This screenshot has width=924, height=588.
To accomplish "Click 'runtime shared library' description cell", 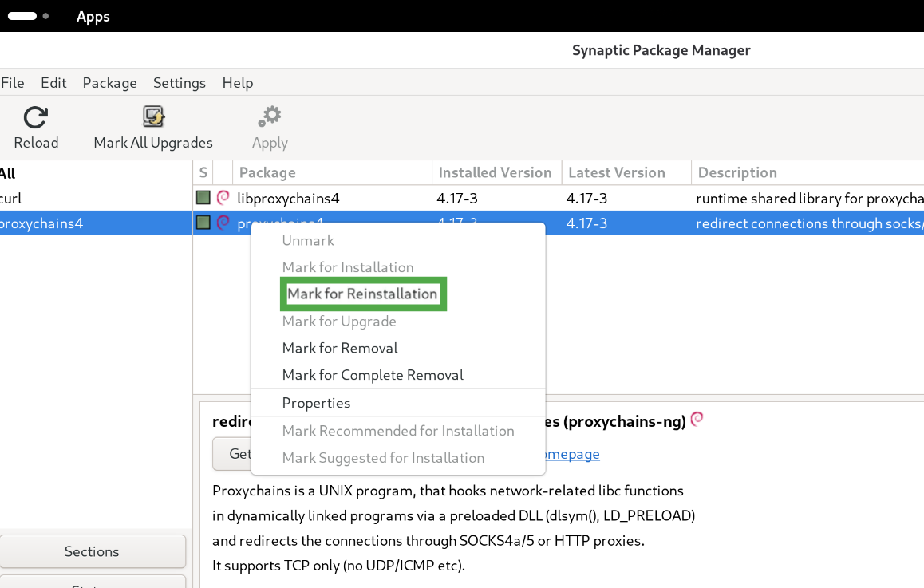I will [810, 199].
